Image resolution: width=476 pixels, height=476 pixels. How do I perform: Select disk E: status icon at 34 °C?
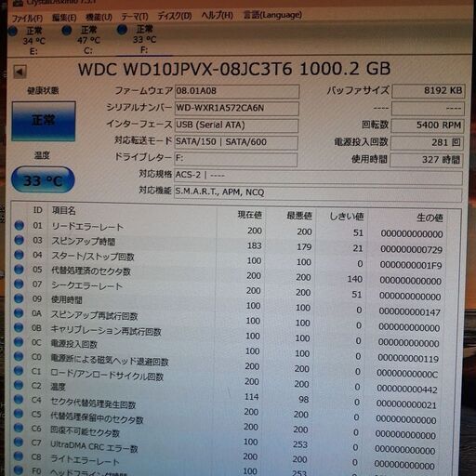click(13, 32)
